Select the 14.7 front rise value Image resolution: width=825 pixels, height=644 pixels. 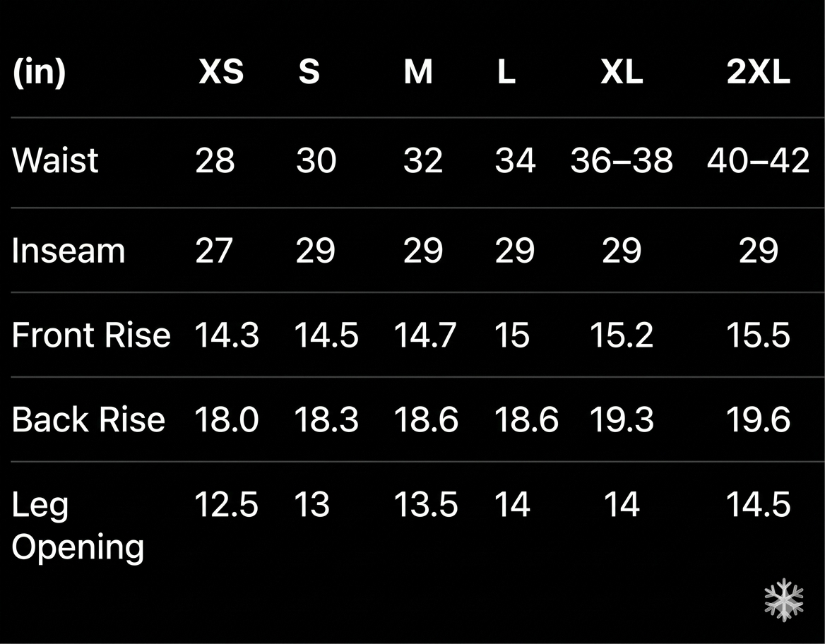(426, 335)
